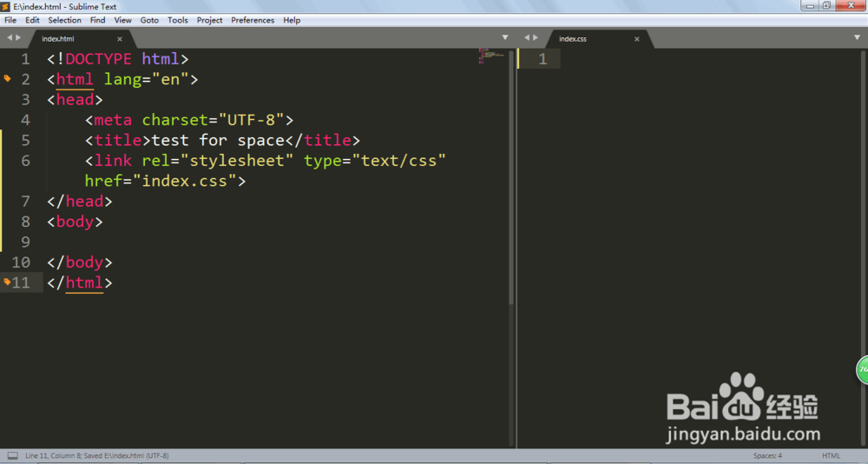Click the green 76 badge at right edge
The width and height of the screenshot is (868, 464).
click(x=863, y=369)
